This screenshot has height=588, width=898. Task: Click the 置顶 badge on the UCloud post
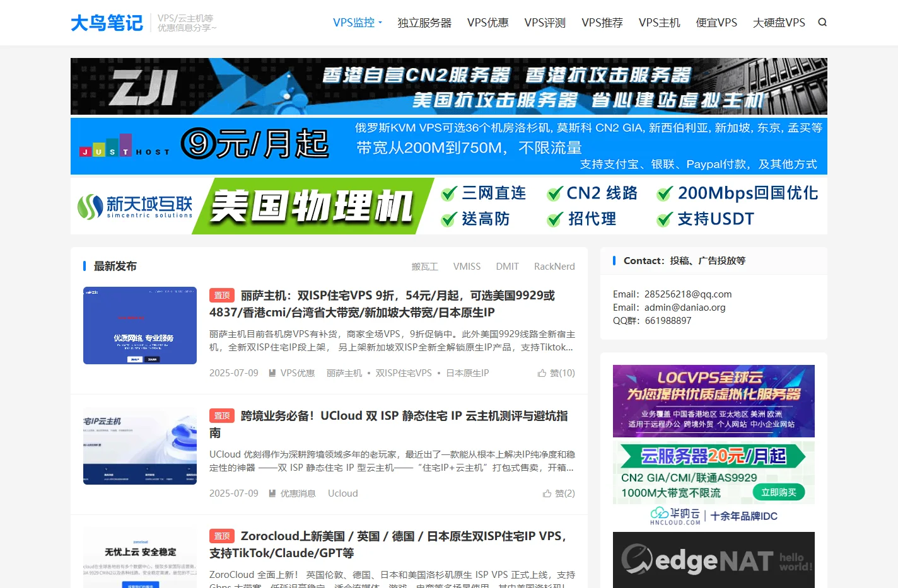point(222,416)
